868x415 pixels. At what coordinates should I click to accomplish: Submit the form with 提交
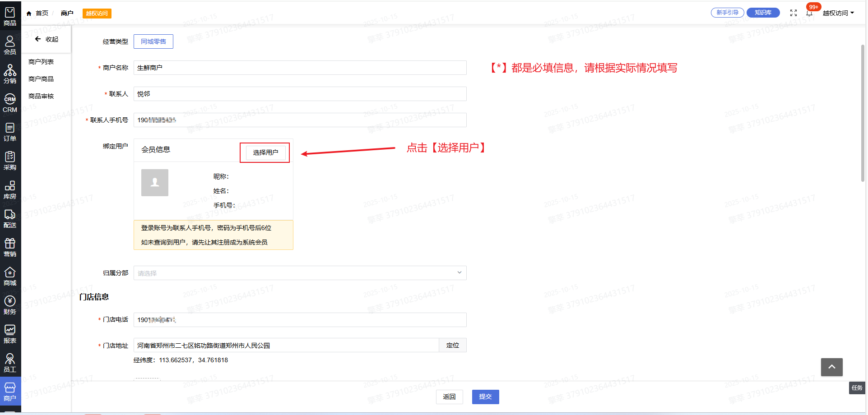[x=485, y=397]
